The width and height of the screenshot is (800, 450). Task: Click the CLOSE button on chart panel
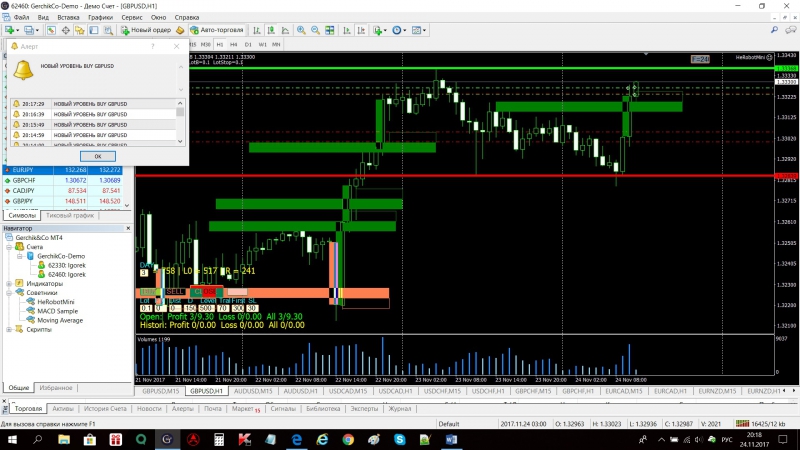[x=206, y=292]
